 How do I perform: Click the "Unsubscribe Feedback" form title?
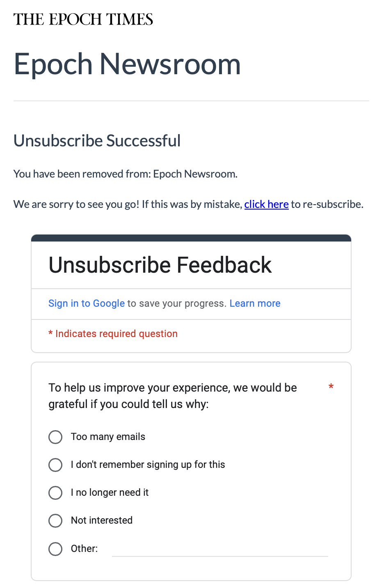[x=160, y=265]
